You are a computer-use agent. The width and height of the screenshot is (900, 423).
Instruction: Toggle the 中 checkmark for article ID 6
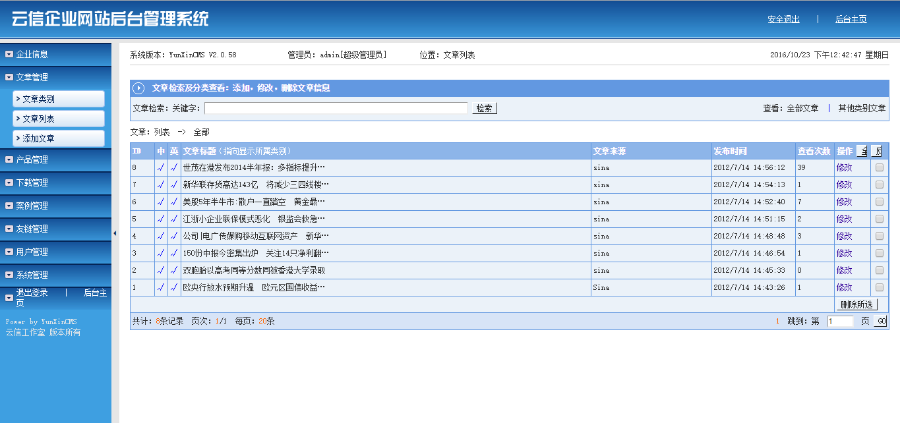click(x=161, y=202)
